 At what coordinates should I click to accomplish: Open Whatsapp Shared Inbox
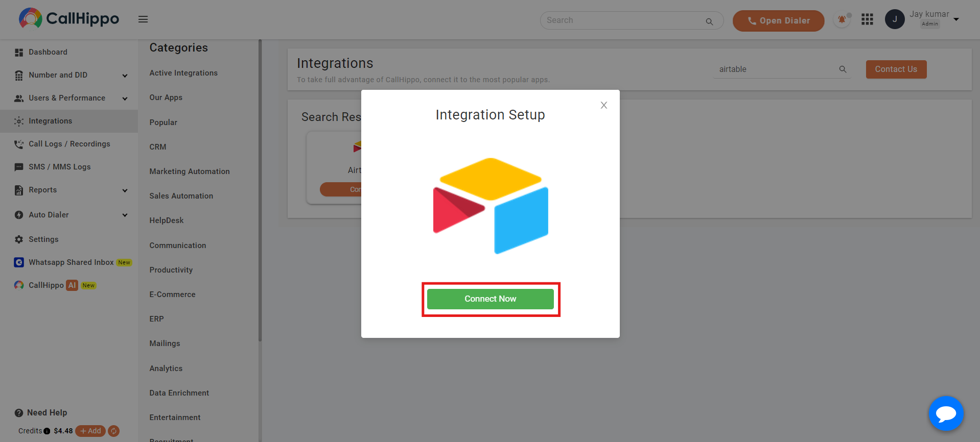[x=71, y=262]
